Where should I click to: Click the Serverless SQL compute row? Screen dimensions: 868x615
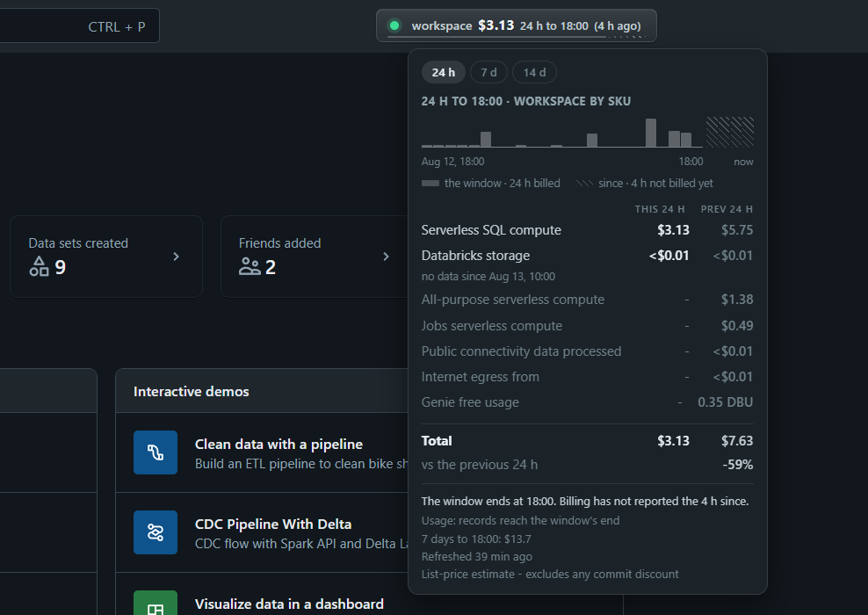(x=587, y=229)
